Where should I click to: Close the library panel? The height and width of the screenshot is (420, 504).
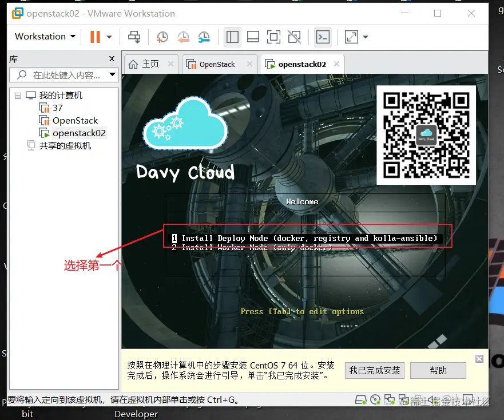click(112, 58)
